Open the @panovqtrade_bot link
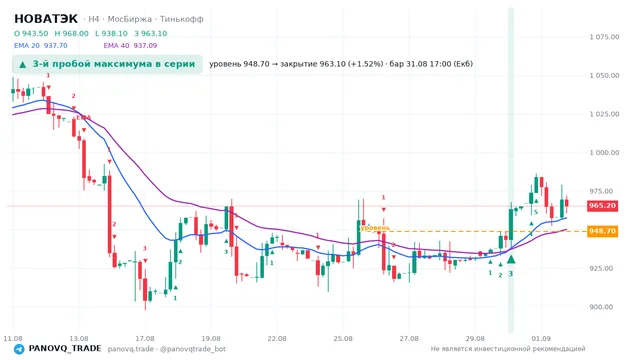 pyautogui.click(x=193, y=349)
